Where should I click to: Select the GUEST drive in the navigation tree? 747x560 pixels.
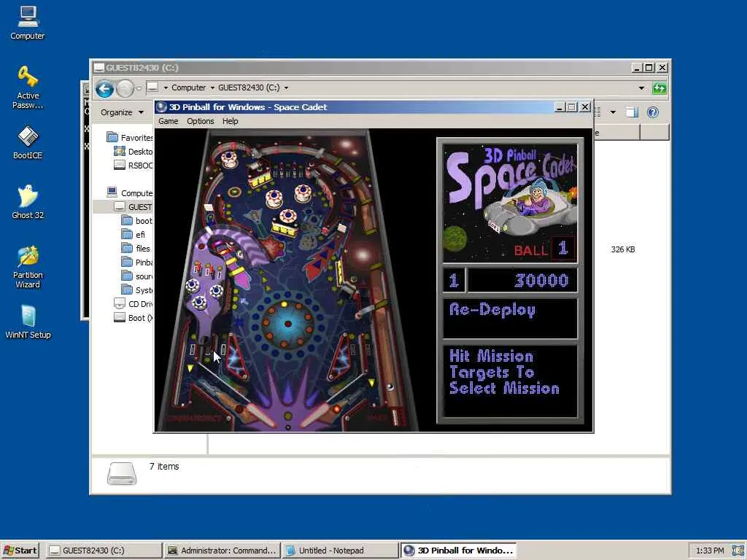point(133,206)
